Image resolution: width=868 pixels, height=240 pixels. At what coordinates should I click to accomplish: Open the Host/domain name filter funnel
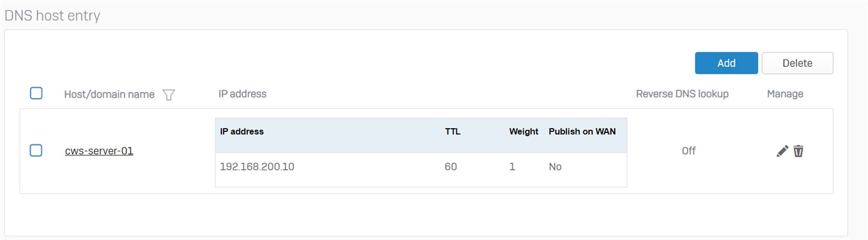[168, 94]
